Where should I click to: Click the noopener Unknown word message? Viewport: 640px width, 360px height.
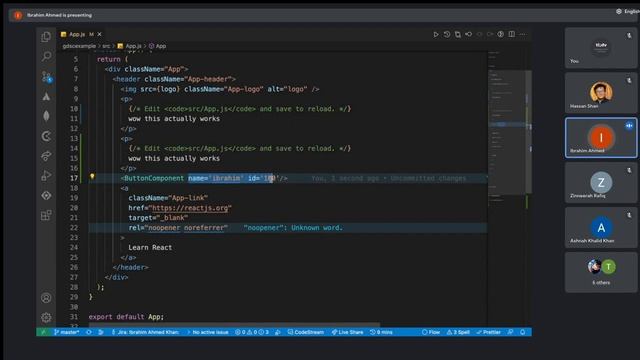(293, 228)
